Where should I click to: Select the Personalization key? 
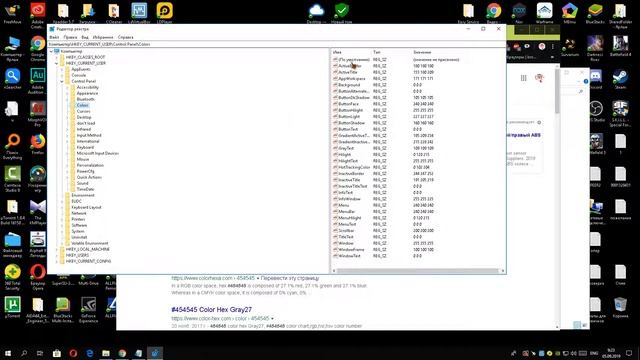[90, 165]
